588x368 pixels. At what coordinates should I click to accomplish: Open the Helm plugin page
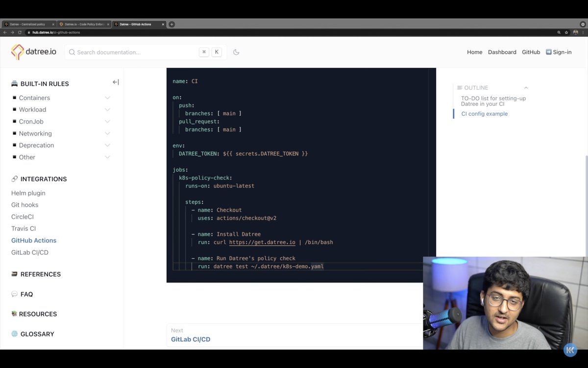[x=28, y=193]
